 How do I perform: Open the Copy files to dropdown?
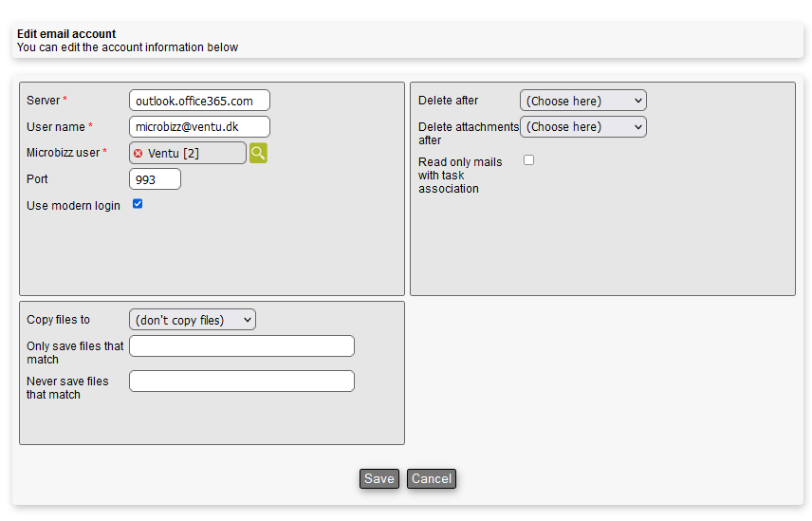pos(192,321)
